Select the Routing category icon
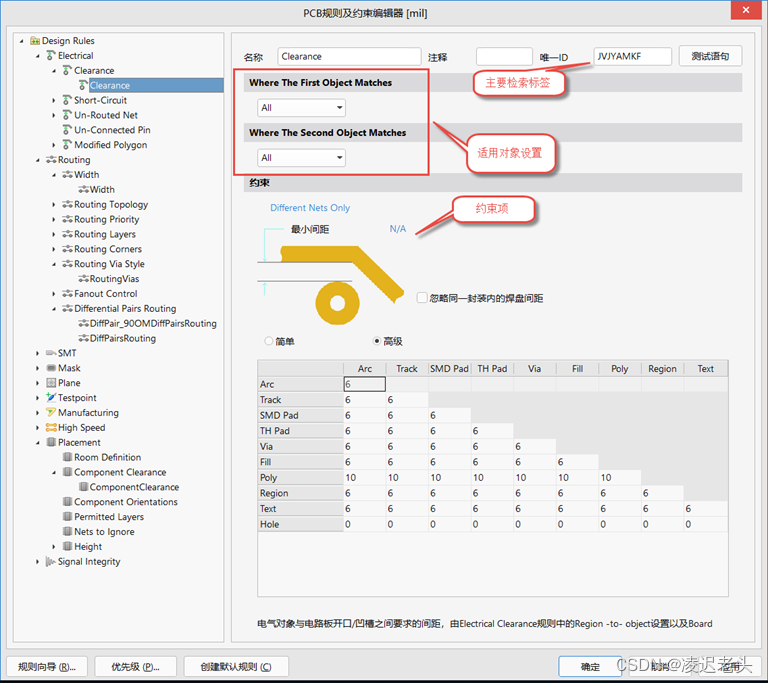Screen dimensions: 768x683 pos(51,160)
